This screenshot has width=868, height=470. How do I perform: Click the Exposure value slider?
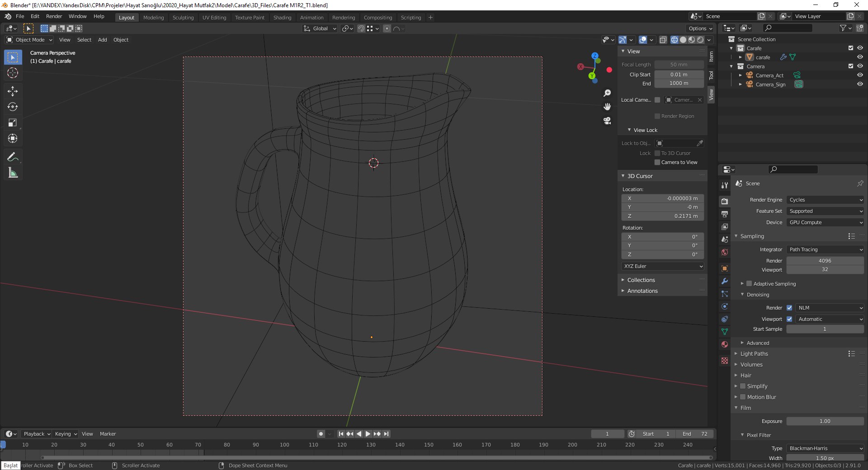click(825, 421)
